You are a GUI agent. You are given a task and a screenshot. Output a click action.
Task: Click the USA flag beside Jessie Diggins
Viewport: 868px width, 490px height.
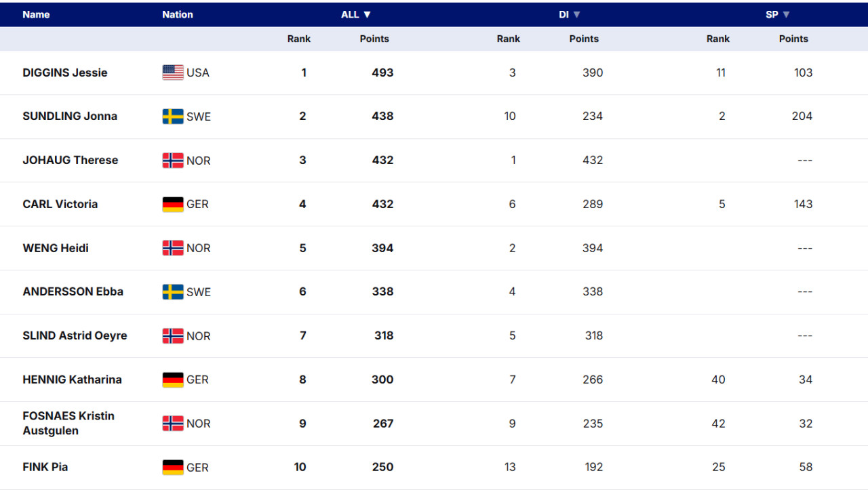(173, 73)
